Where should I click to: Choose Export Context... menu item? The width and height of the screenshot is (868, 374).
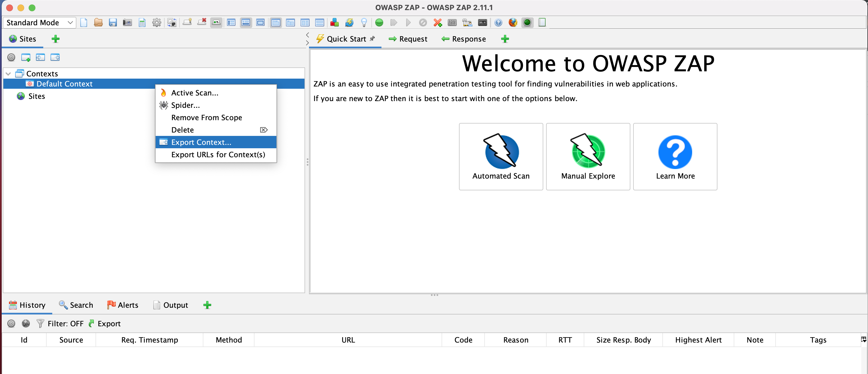point(216,142)
